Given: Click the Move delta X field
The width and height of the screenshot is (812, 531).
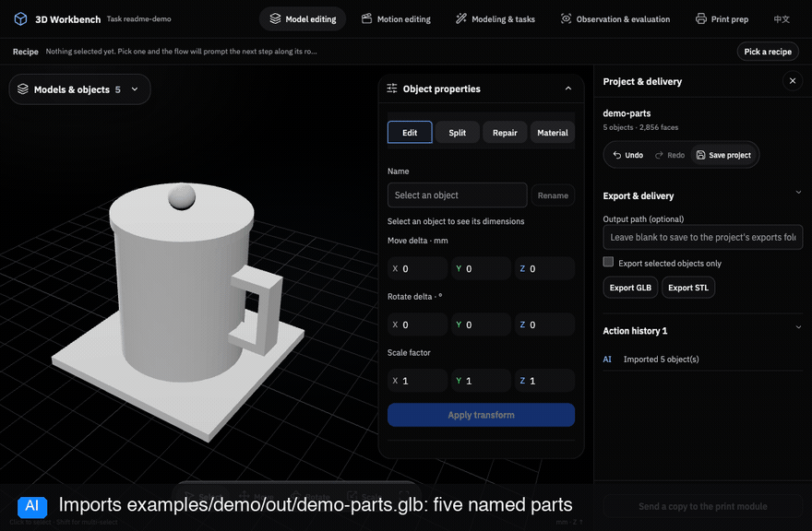Looking at the screenshot, I should (x=417, y=268).
